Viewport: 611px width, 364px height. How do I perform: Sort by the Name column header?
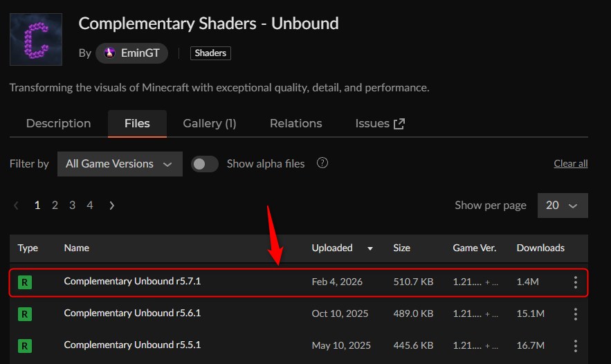(77, 248)
